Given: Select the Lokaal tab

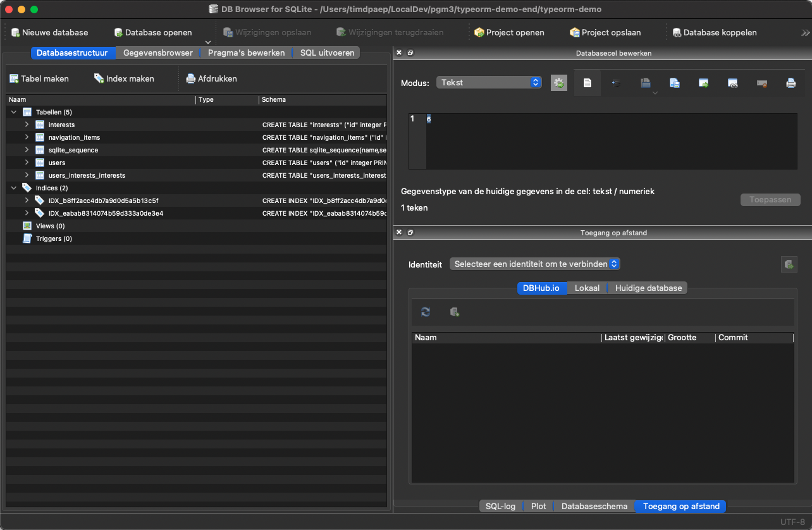Looking at the screenshot, I should tap(587, 288).
